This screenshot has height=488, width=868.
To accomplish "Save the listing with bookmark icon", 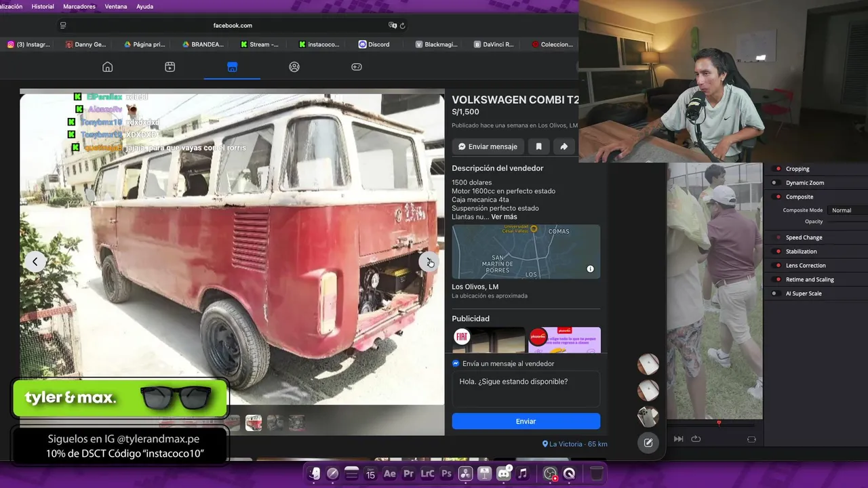I will pyautogui.click(x=538, y=146).
